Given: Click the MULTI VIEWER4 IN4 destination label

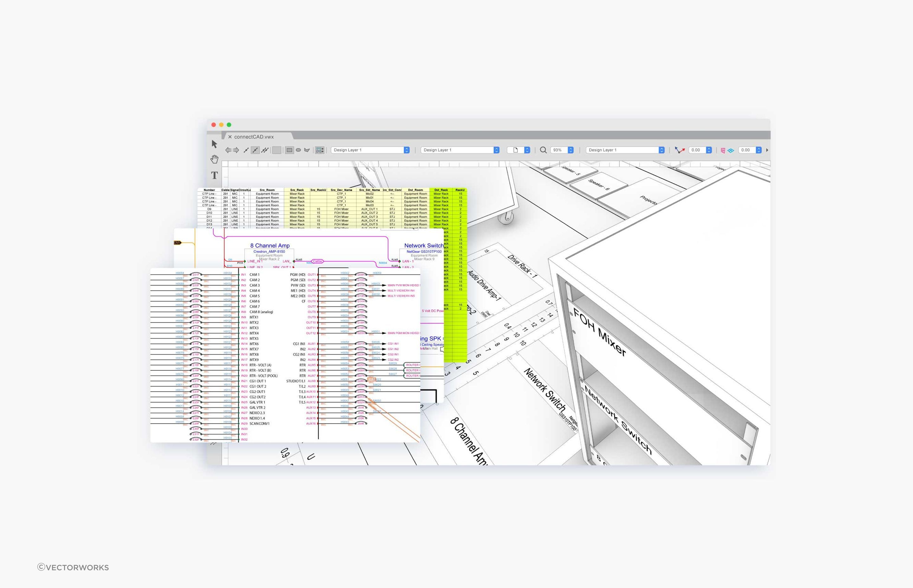Looking at the screenshot, I should click(401, 291).
